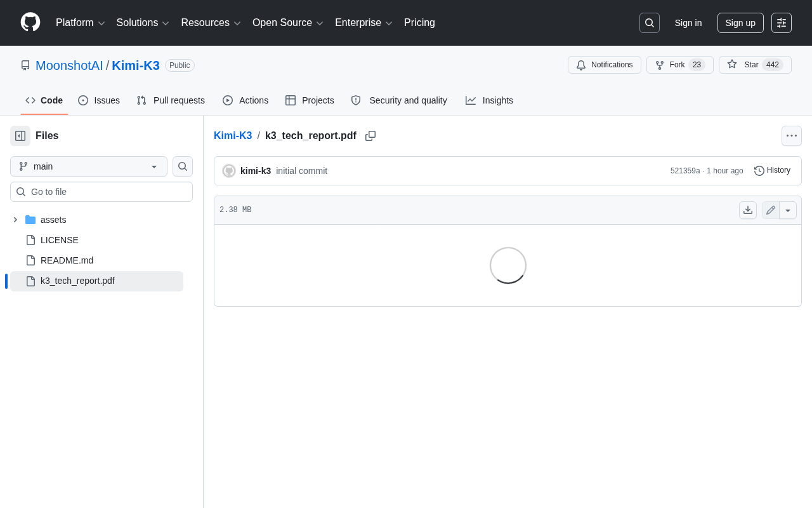812x508 pixels.
Task: Click the fork count 23
Action: point(697,65)
